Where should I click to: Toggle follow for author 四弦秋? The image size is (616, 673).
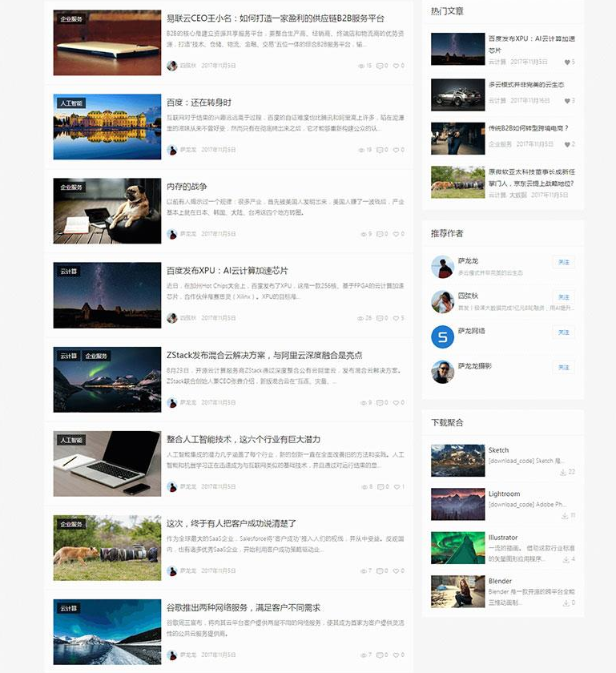(564, 297)
